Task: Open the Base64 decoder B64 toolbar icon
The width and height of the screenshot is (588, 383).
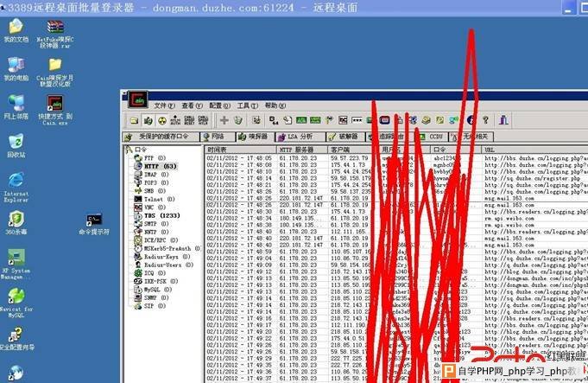Action: 274,120
